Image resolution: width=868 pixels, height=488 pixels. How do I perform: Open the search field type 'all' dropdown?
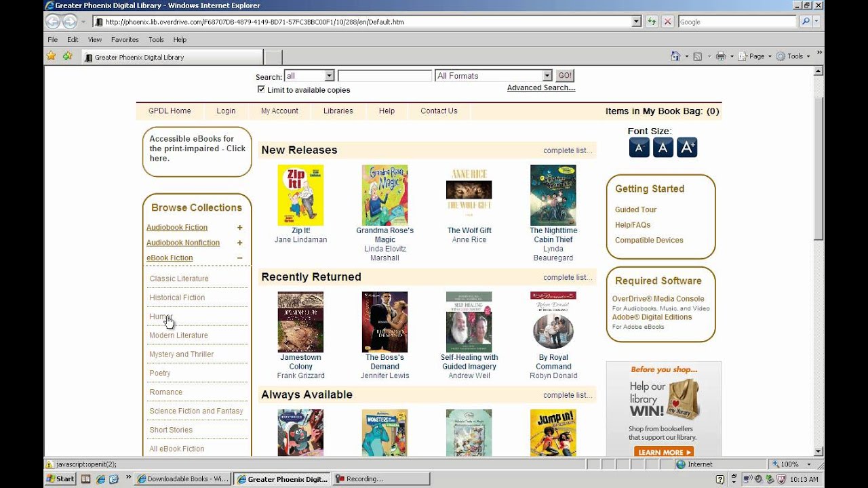[329, 76]
